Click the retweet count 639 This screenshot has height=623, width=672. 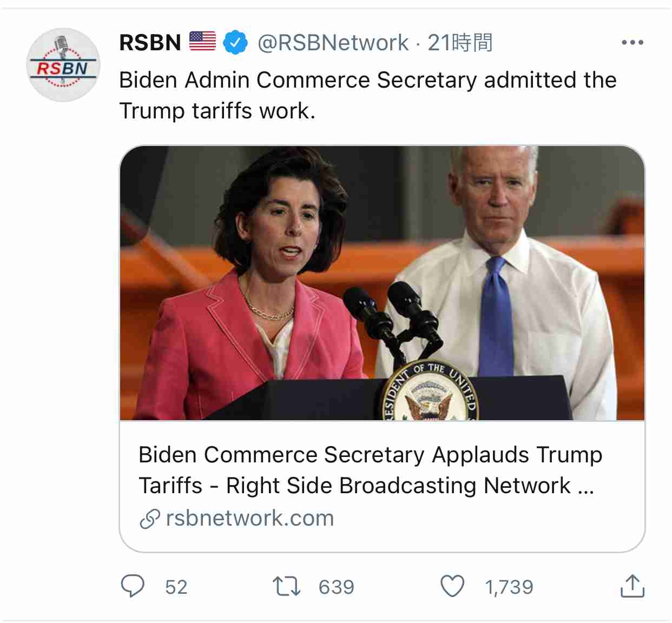(337, 587)
